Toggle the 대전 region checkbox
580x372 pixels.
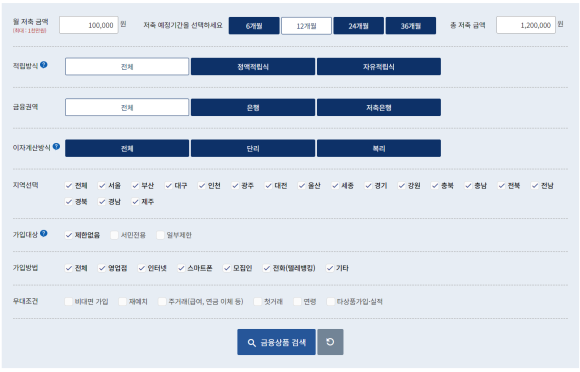269,186
